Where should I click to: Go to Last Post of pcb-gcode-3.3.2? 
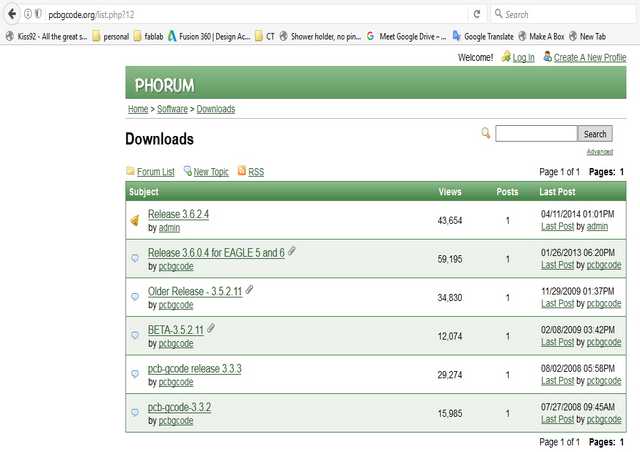click(558, 419)
